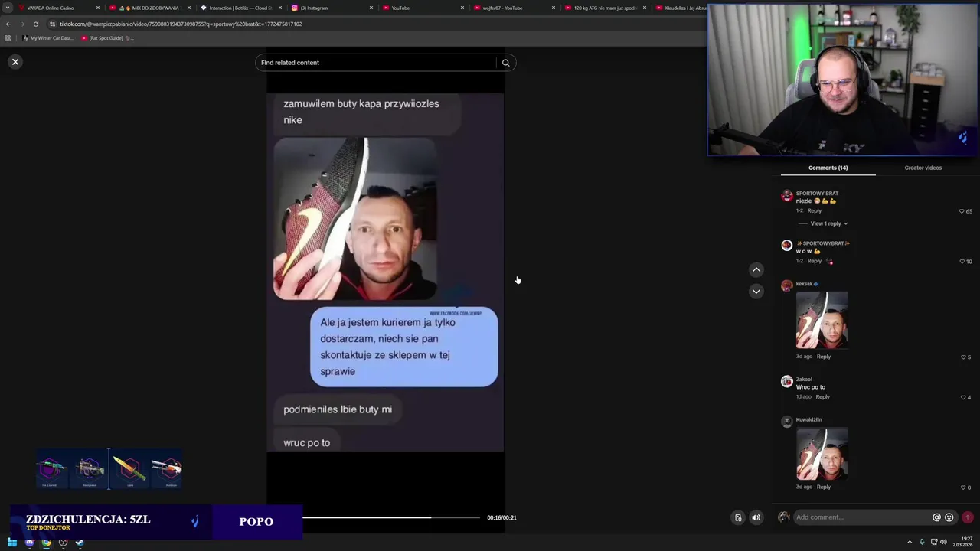
Task: Open Chrome from the taskbar
Action: pos(46,543)
